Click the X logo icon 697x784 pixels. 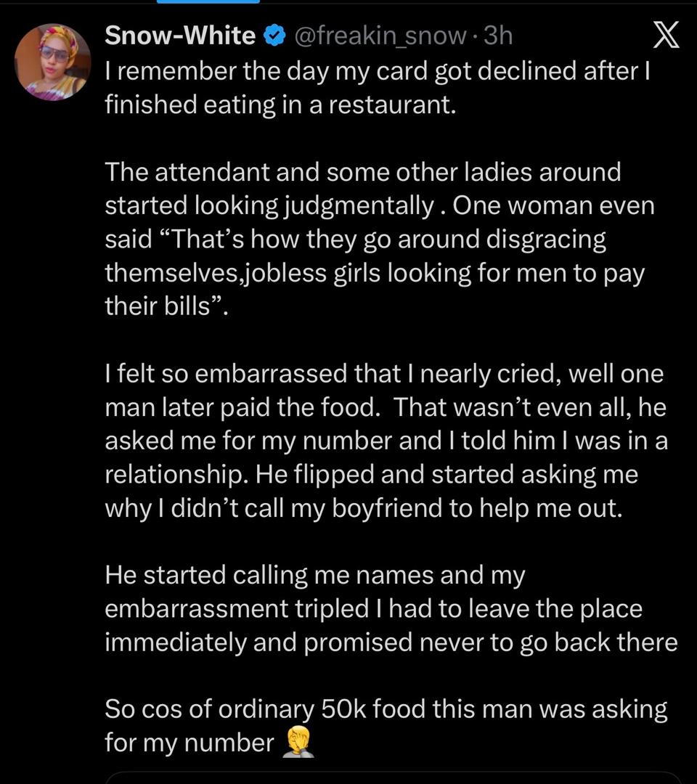click(666, 36)
